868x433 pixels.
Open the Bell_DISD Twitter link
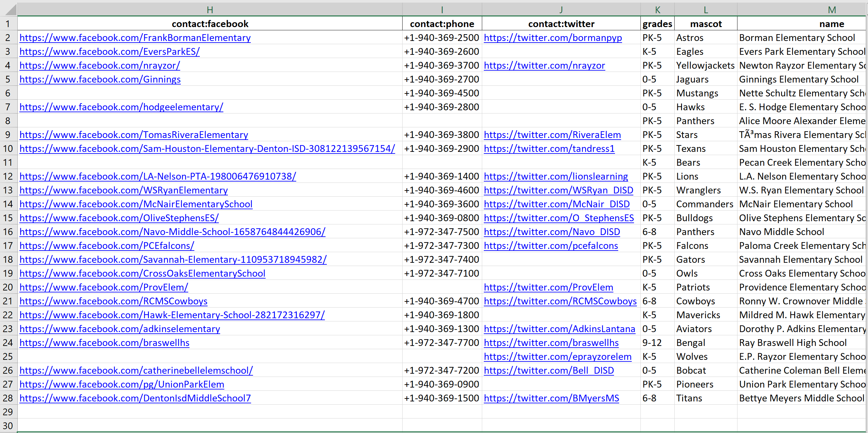pyautogui.click(x=549, y=371)
